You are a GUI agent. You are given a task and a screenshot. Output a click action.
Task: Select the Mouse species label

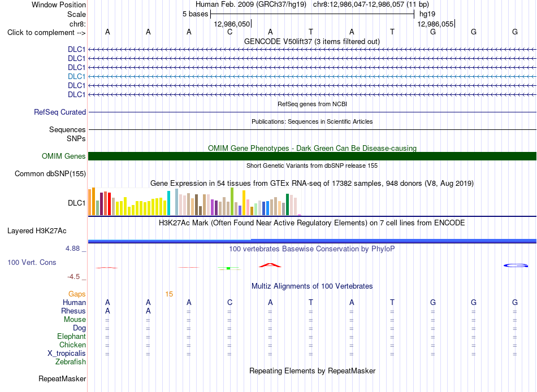point(75,320)
